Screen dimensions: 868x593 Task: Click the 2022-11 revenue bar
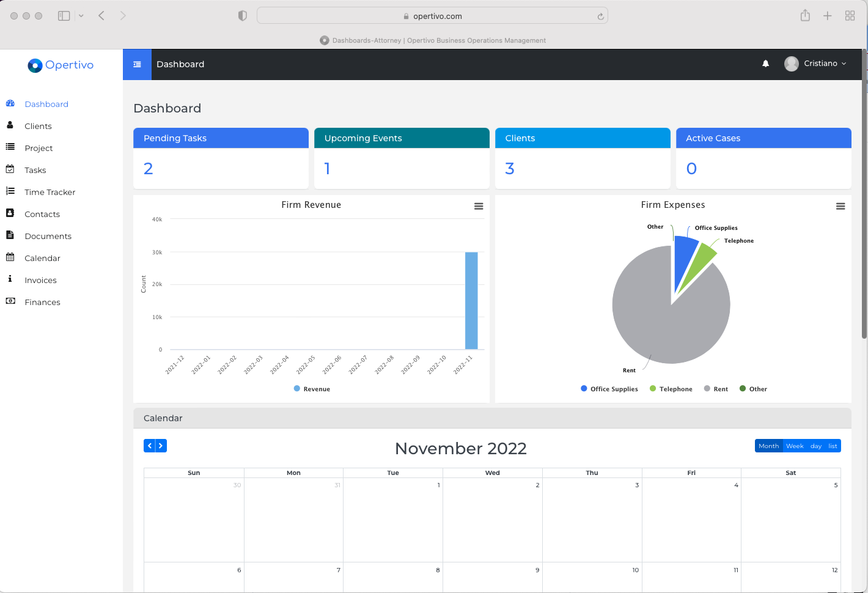click(x=471, y=300)
